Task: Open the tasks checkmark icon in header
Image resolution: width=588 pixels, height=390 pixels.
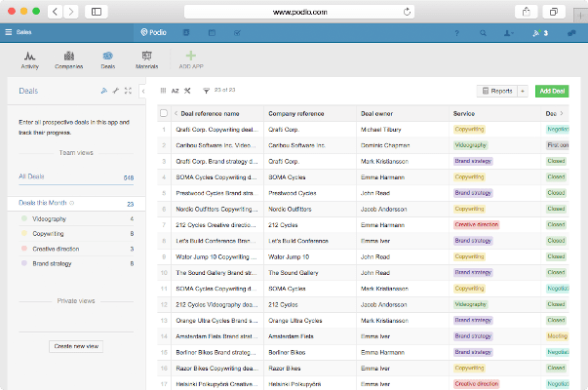Action: pyautogui.click(x=237, y=33)
